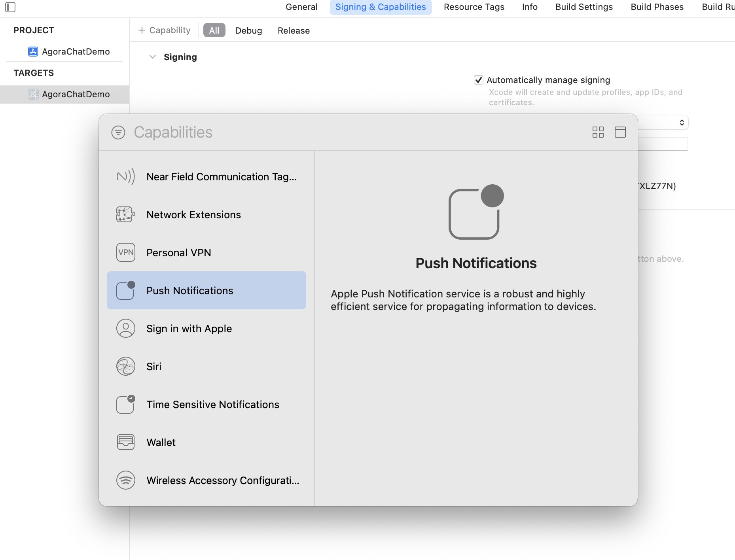Click the Push Notifications heading in detail pane
The image size is (735, 560).
coord(476,263)
